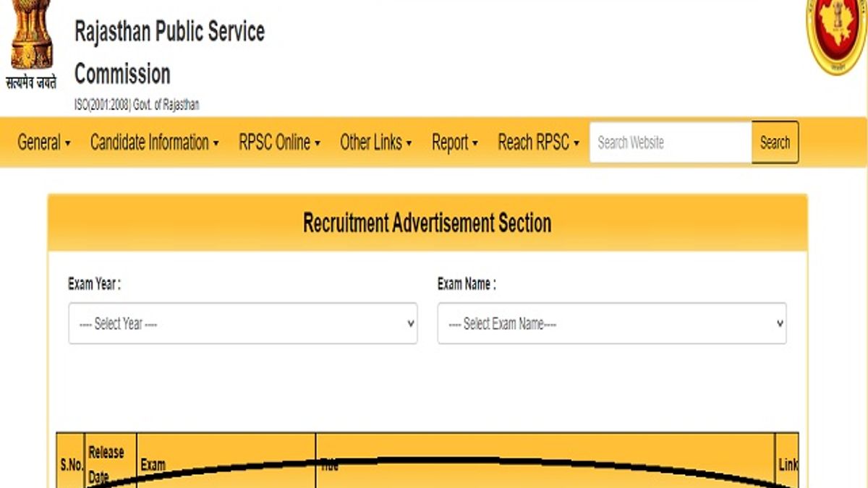
Task: Click the Exam Year label
Action: click(94, 284)
